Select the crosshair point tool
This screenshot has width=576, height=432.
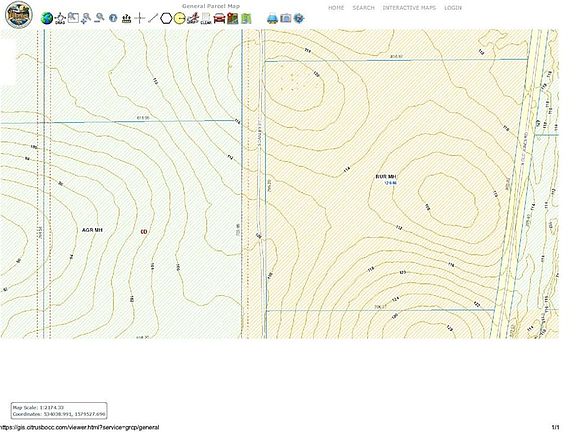pos(140,18)
